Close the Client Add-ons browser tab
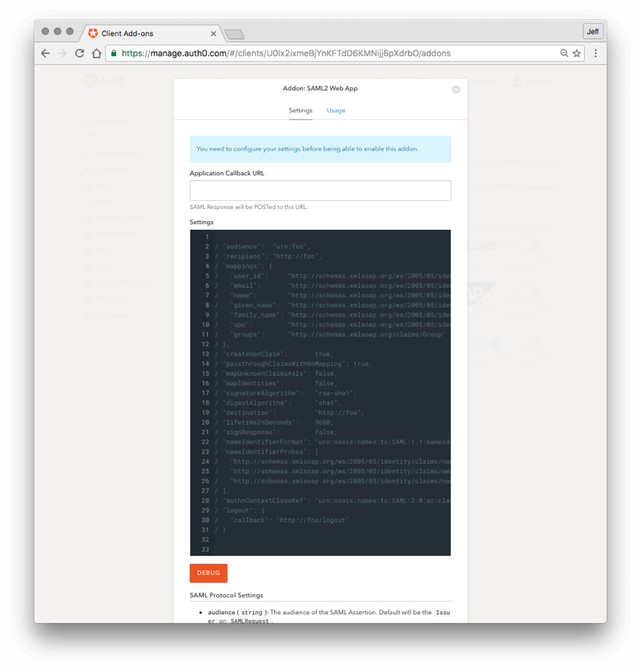This screenshot has height=672, width=641. (213, 34)
